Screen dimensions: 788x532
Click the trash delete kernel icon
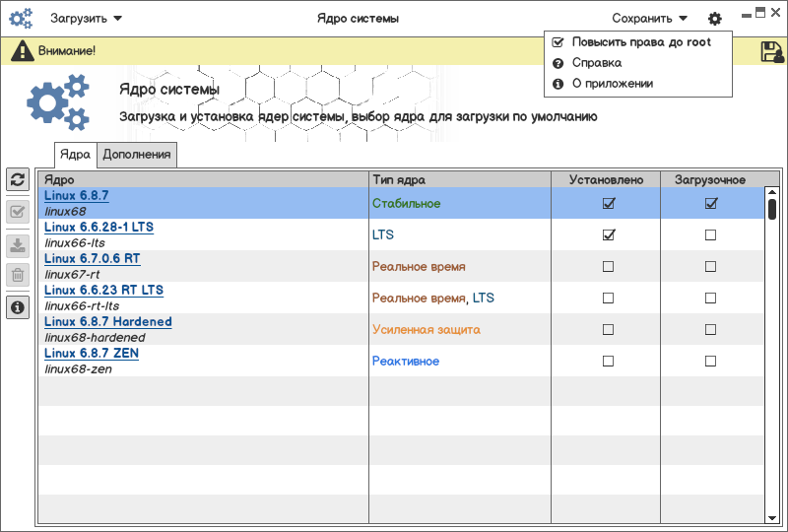(17, 275)
